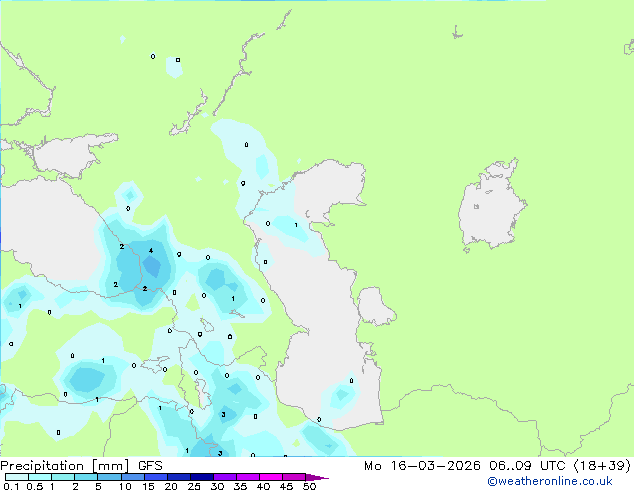Click the 'Precipitation [mm]' title text
634x490 pixels.
point(65,466)
